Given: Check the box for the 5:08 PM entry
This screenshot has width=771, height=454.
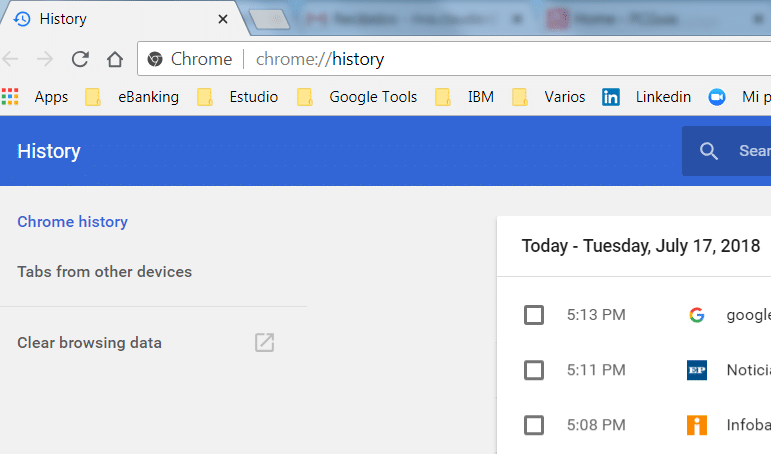Looking at the screenshot, I should (534, 425).
